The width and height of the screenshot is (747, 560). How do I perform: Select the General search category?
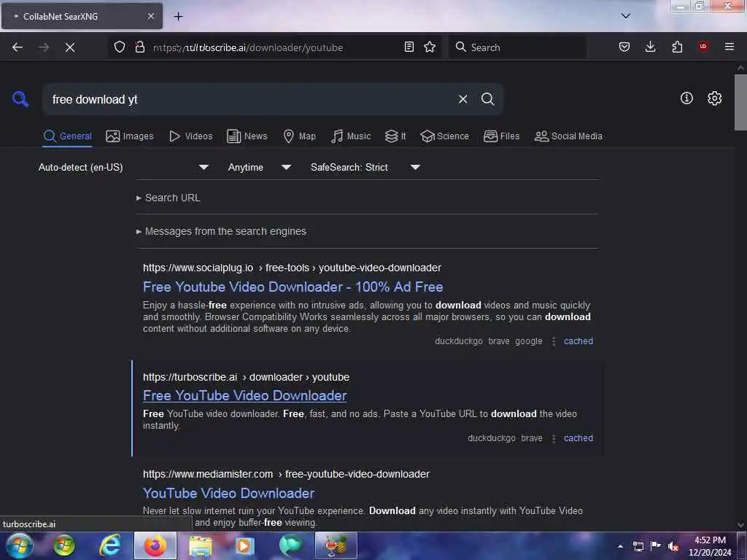pos(67,136)
